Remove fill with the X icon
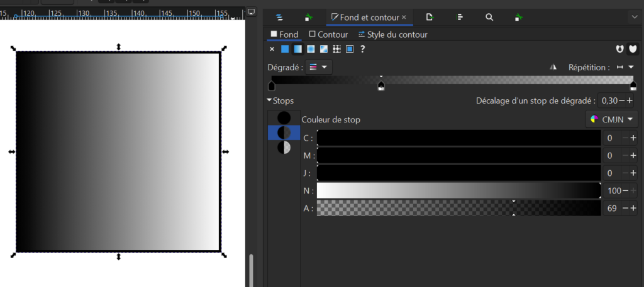 [272, 49]
